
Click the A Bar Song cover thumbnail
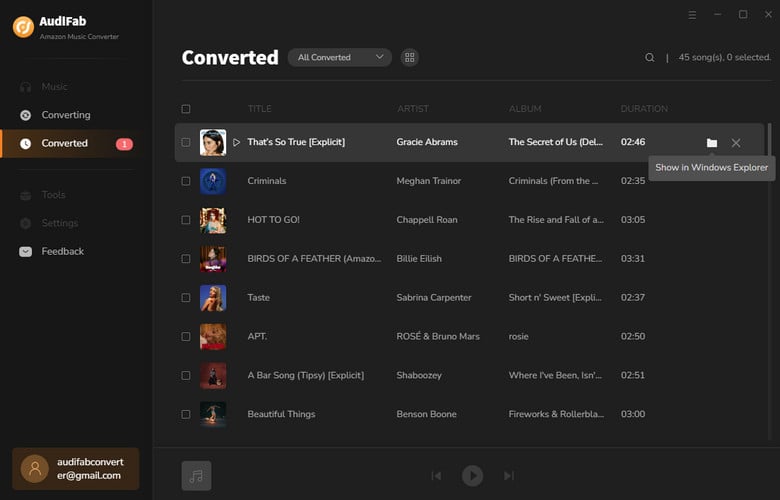213,376
